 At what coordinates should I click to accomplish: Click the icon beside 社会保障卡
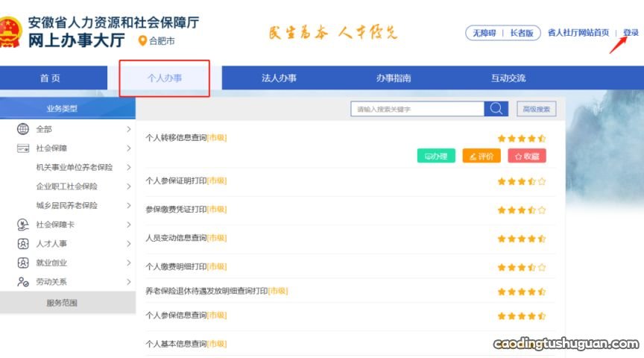point(23,224)
